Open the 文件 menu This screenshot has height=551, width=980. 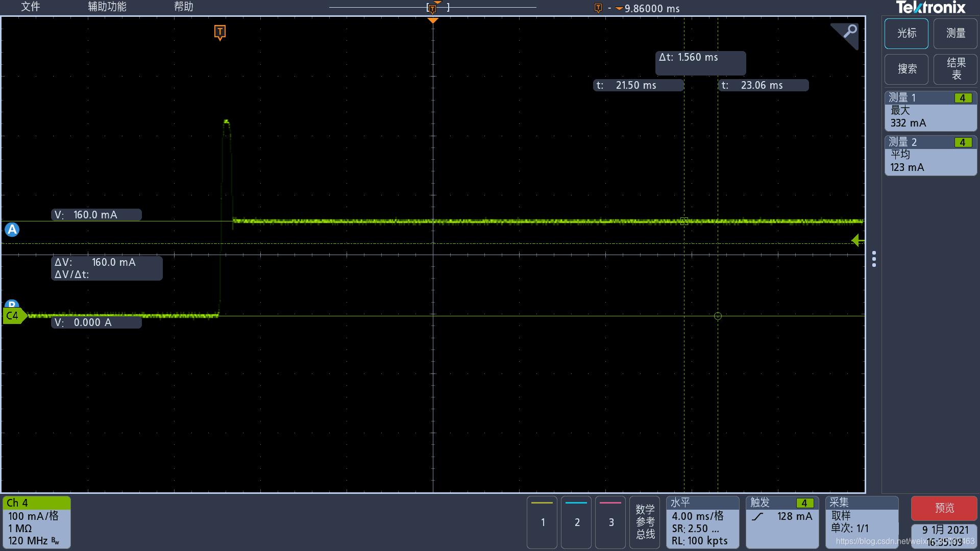click(x=30, y=7)
